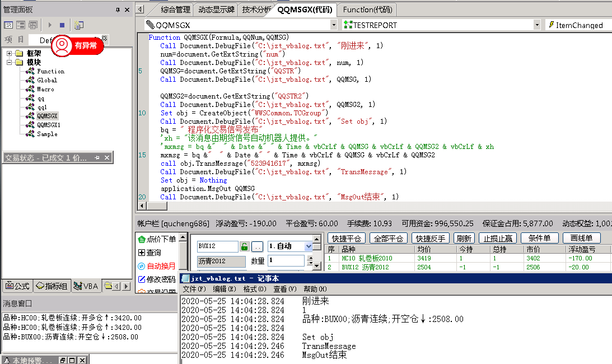Open 编辑(E) menu in Notepad
The width and height of the screenshot is (612, 364).
click(x=225, y=289)
